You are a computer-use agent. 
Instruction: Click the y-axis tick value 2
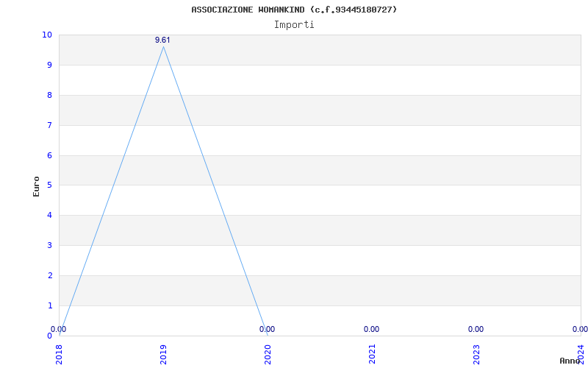49,275
